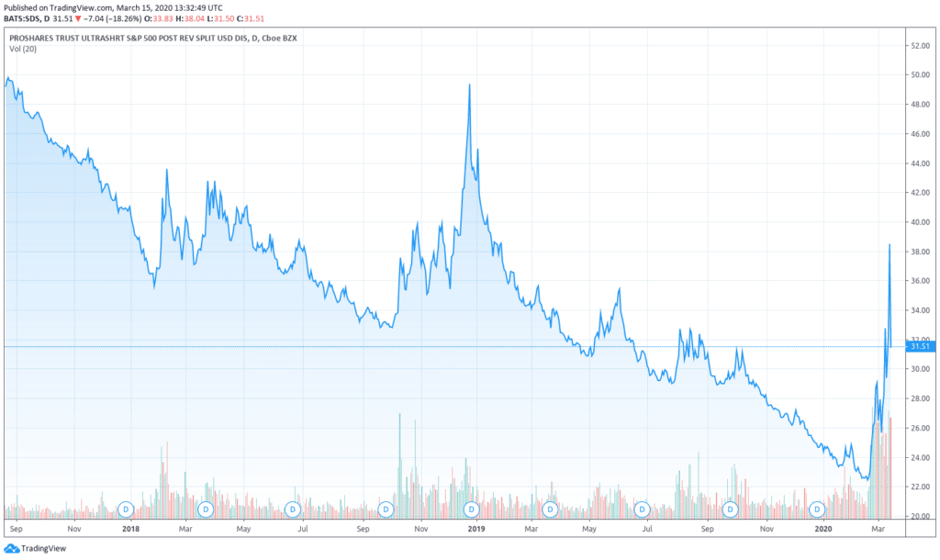Click the 28.00 price axis label
Viewport: 940px width, 560px height.
point(920,398)
